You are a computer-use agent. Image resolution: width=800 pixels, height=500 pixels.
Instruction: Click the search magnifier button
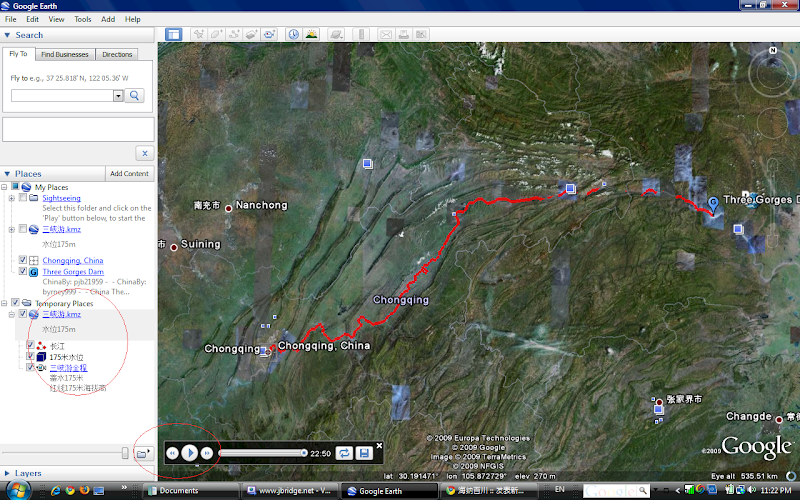click(134, 95)
